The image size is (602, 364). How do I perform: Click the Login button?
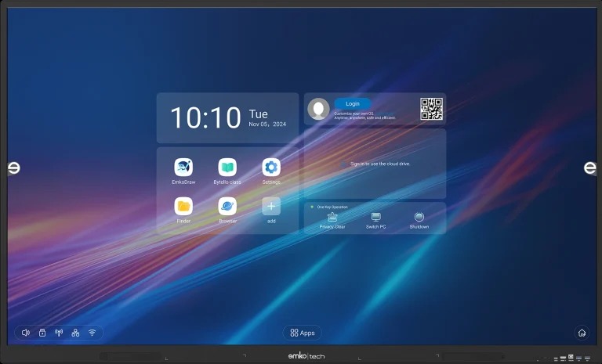click(x=353, y=103)
